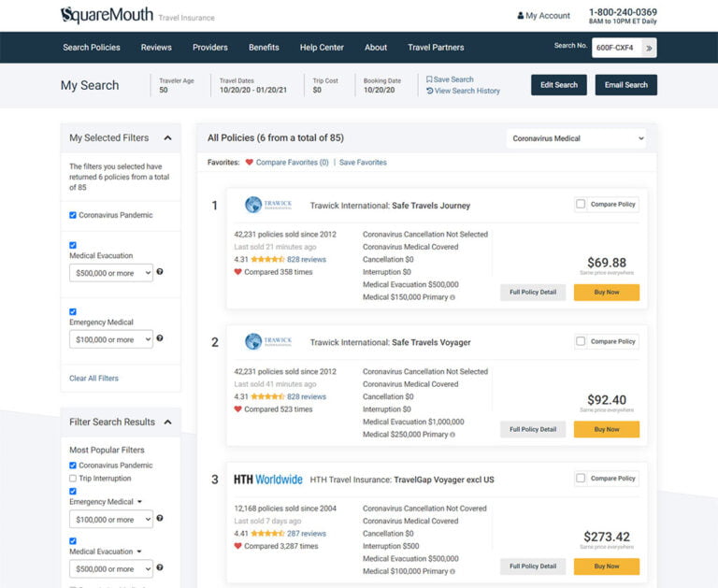Image resolution: width=718 pixels, height=588 pixels.
Task: Open the $500,000 or more dropdown in My Selected Filters
Action: [111, 273]
